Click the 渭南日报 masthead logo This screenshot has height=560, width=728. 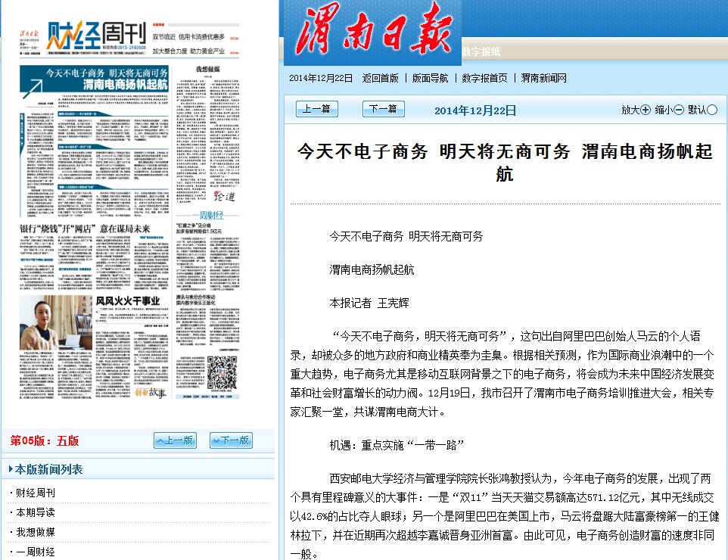point(371,33)
